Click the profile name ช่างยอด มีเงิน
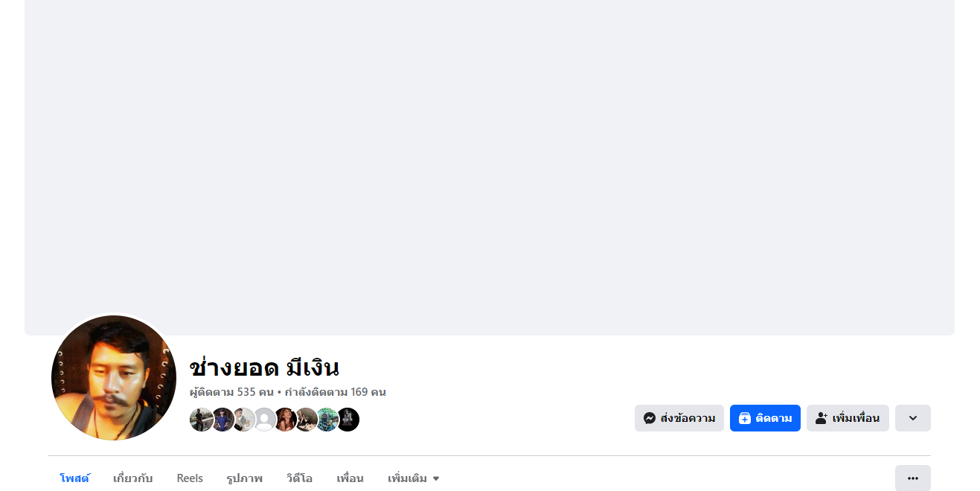980x491 pixels. coord(264,367)
